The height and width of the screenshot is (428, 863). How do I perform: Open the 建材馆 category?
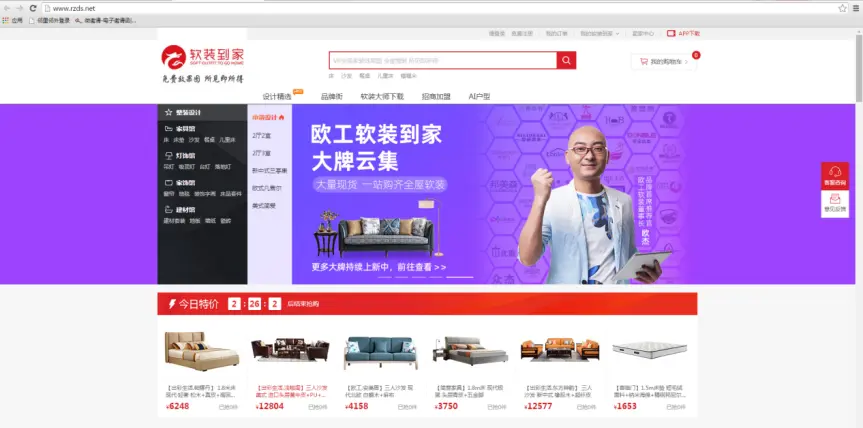[x=185, y=210]
